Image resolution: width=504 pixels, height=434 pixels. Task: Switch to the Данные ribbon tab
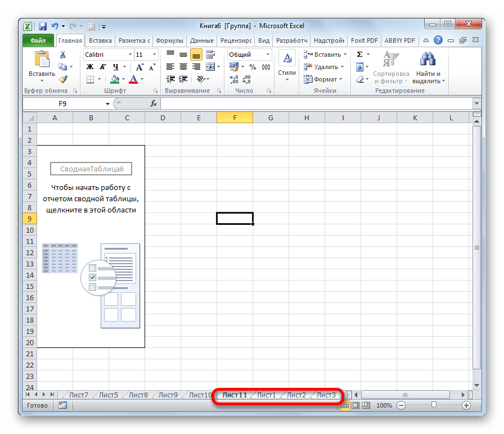(201, 40)
